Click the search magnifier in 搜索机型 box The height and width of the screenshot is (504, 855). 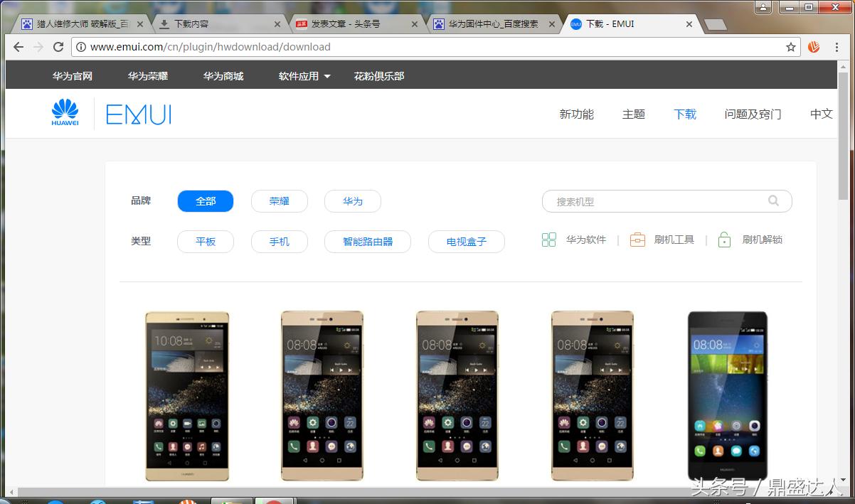coord(773,201)
